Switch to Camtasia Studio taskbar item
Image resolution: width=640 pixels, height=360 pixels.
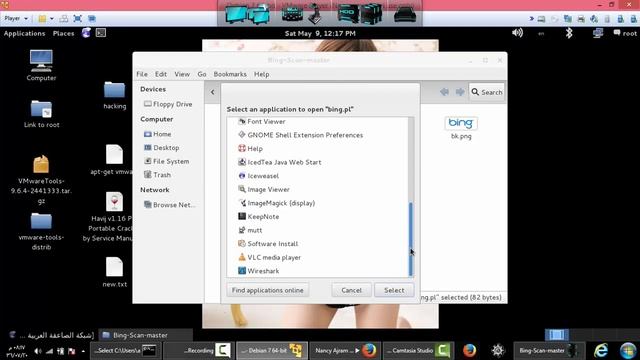click(418, 350)
